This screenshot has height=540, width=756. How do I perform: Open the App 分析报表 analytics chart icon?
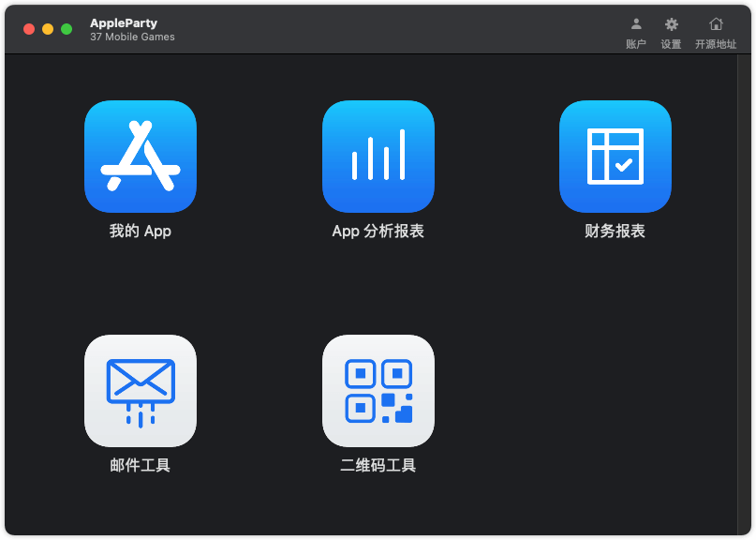click(378, 157)
